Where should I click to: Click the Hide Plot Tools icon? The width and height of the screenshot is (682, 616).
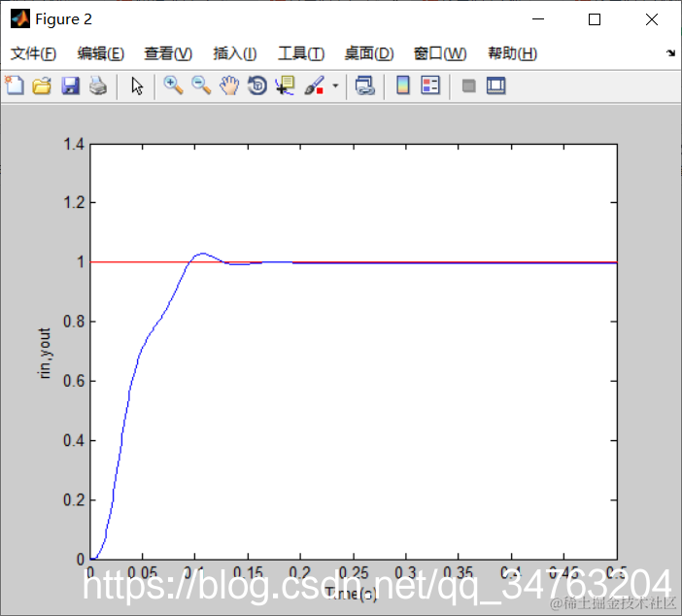[468, 86]
